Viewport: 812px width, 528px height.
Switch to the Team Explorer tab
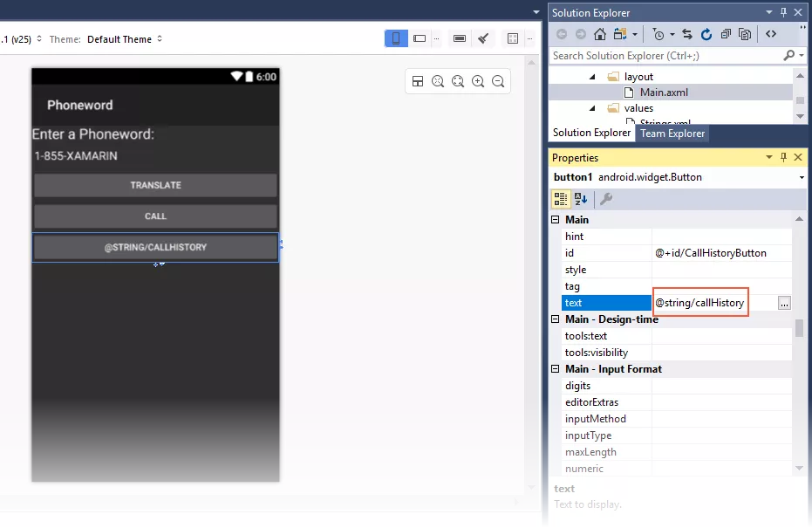[672, 134]
